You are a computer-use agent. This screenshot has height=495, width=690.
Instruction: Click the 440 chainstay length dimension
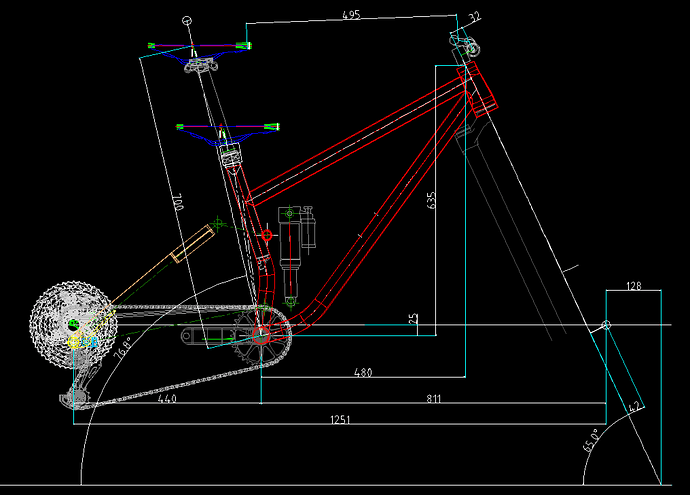click(x=167, y=399)
